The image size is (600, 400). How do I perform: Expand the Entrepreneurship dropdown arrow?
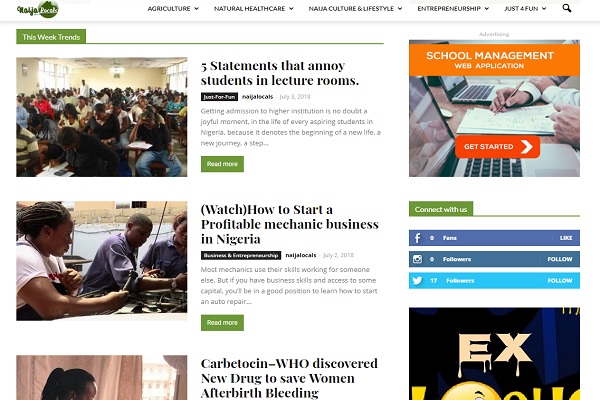(487, 8)
